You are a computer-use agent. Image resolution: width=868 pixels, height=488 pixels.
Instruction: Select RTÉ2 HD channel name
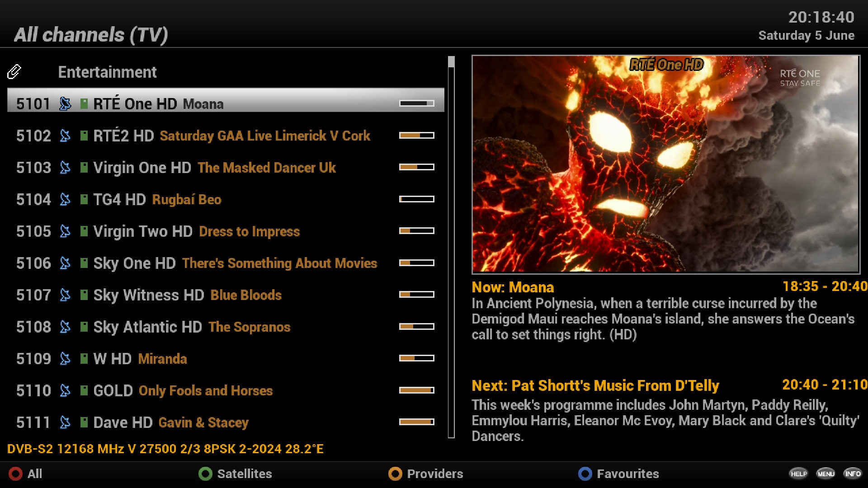[x=123, y=136]
